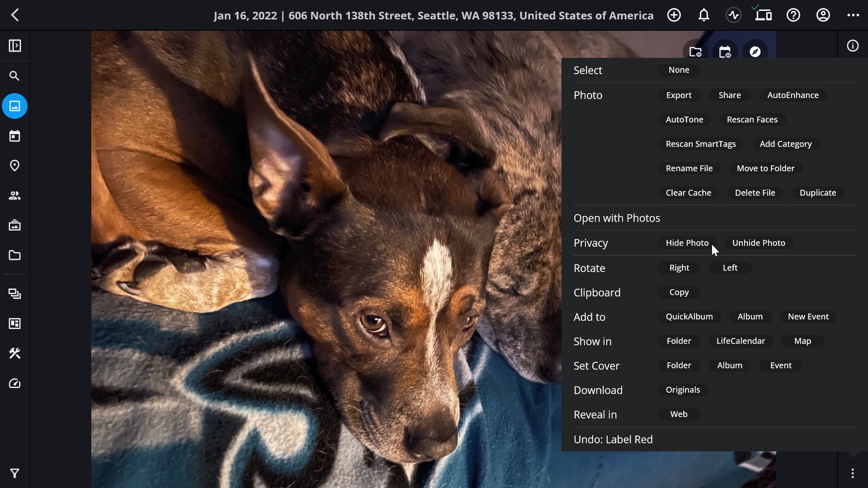The image size is (868, 488).
Task: Click the vertical three-dot menu icon
Action: click(x=853, y=473)
